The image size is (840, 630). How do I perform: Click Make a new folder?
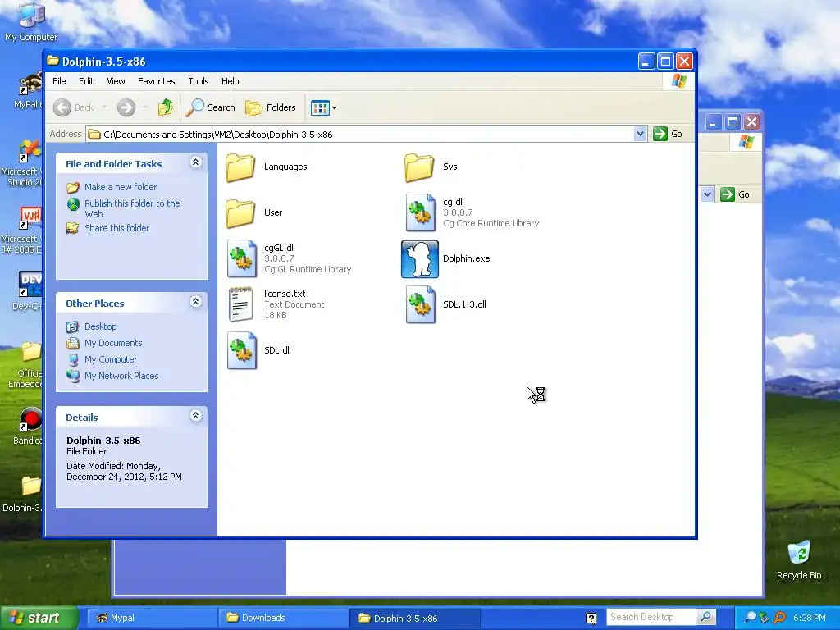coord(121,187)
